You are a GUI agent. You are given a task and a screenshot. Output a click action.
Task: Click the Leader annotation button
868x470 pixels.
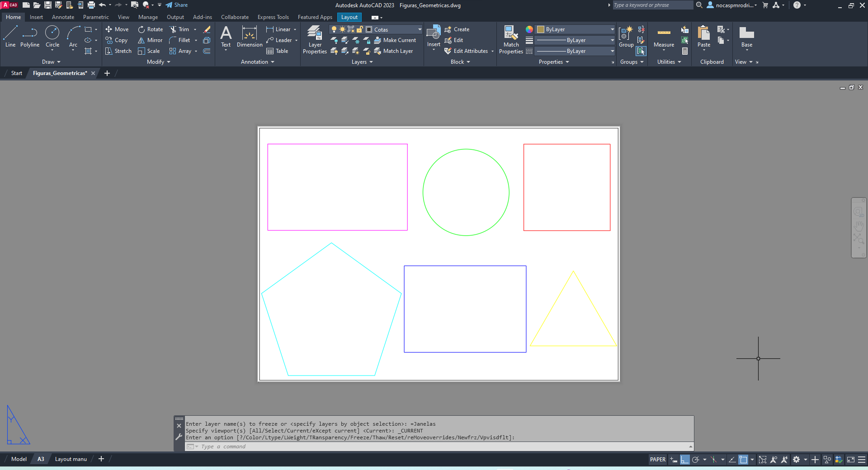click(x=279, y=40)
